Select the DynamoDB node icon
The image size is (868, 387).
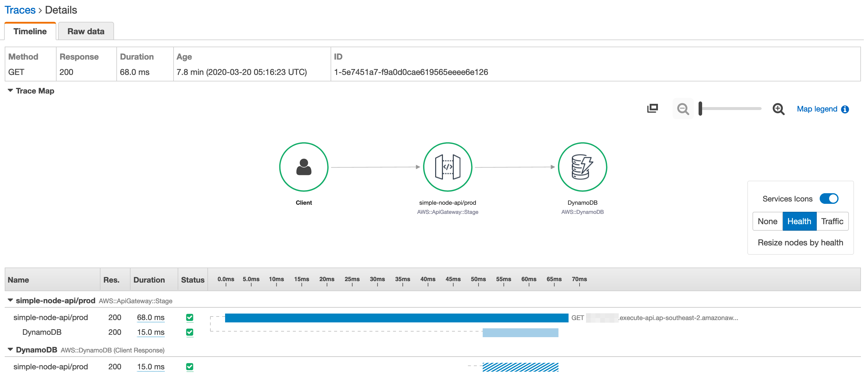tap(582, 167)
